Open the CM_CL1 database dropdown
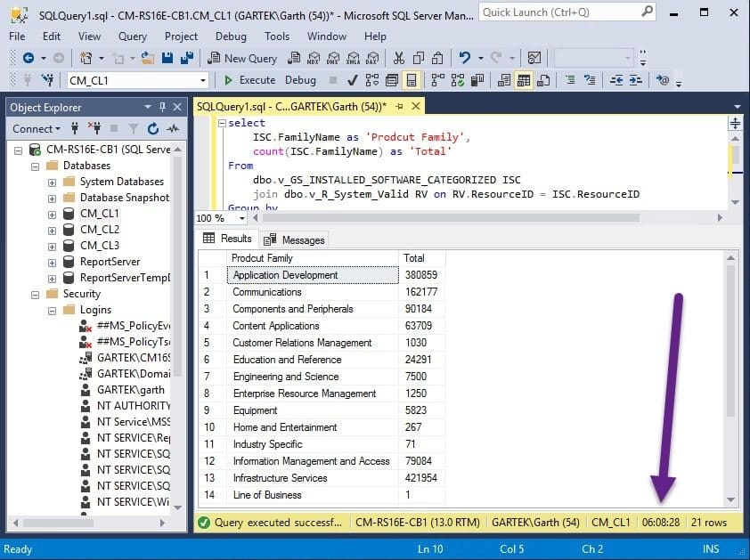This screenshot has height=560, width=750. coord(203,80)
